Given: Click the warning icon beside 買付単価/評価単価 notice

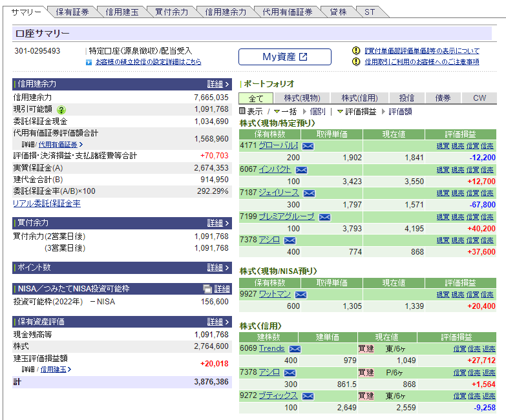Looking at the screenshot, I should click(356, 50).
